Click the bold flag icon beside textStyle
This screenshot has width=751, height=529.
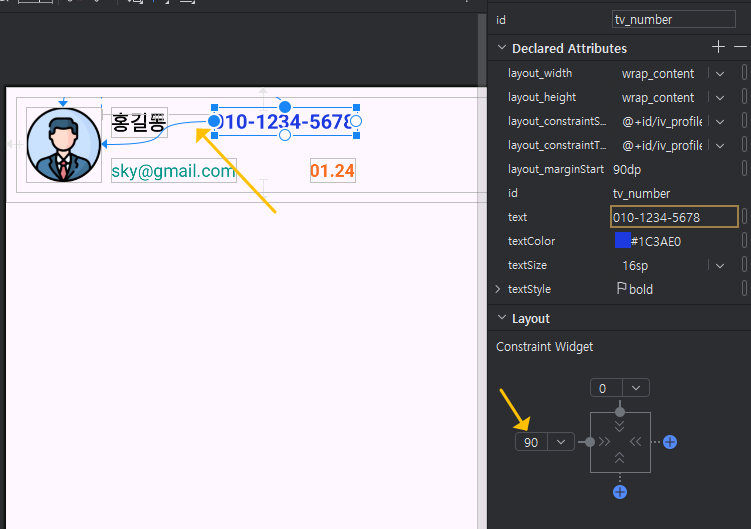[621, 288]
